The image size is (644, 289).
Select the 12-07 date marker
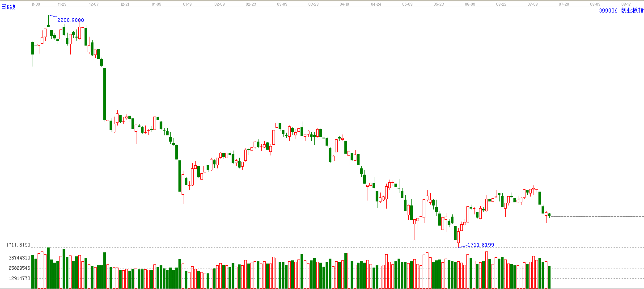[93, 4]
